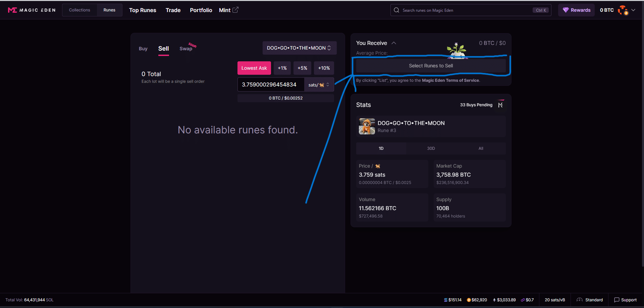Click the 0 BTC / $0.00252 price summary

[286, 98]
